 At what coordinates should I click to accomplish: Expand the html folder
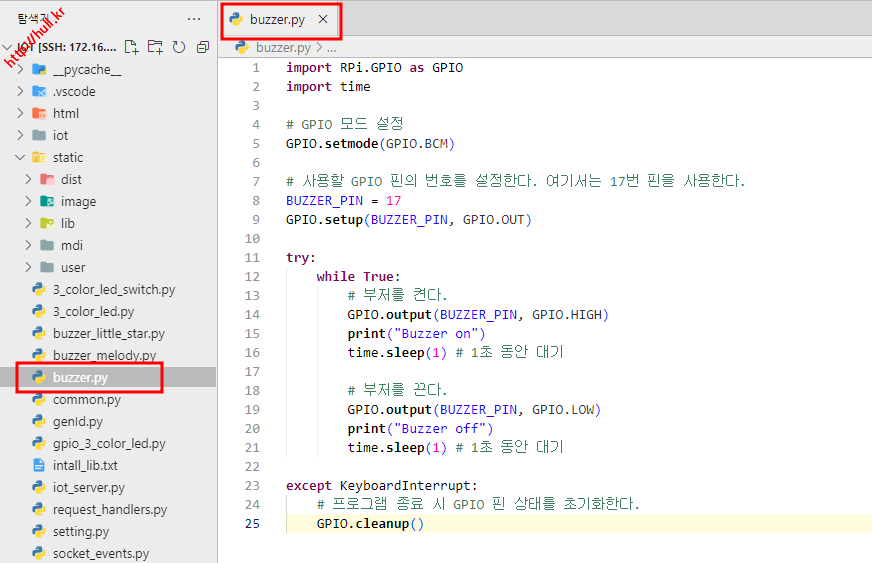(21, 113)
